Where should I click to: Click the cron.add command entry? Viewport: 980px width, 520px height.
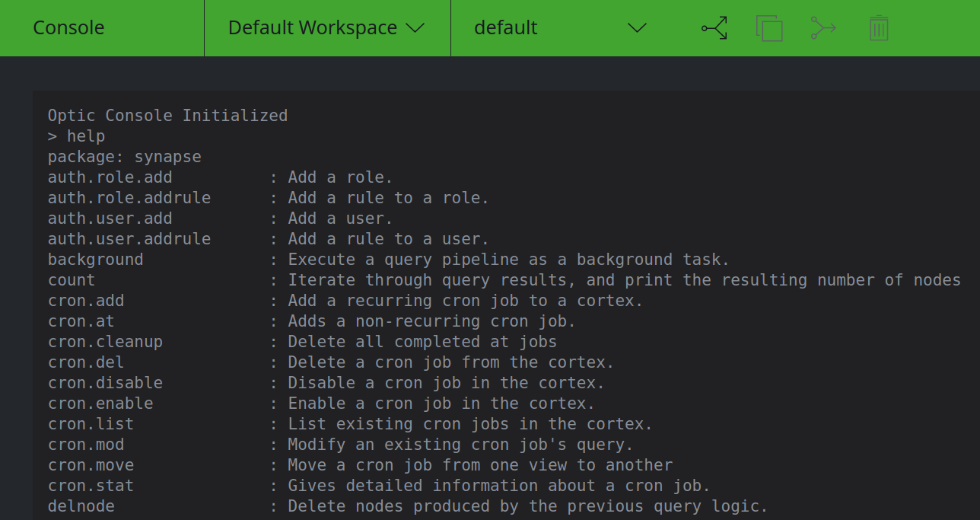click(86, 301)
